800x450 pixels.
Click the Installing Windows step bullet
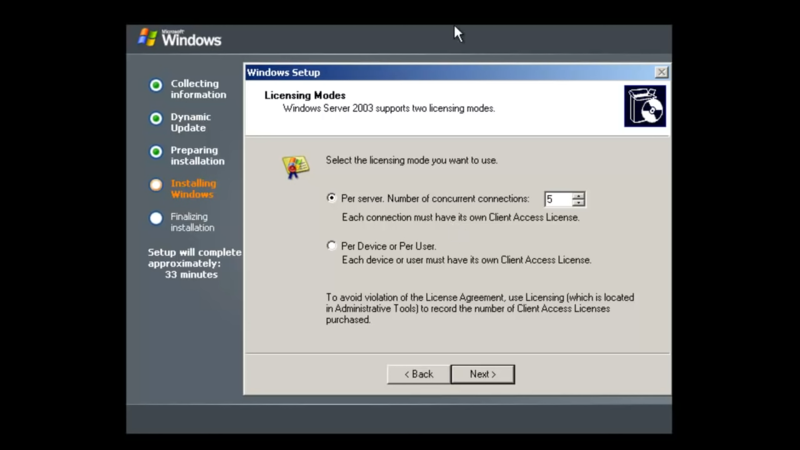click(156, 185)
